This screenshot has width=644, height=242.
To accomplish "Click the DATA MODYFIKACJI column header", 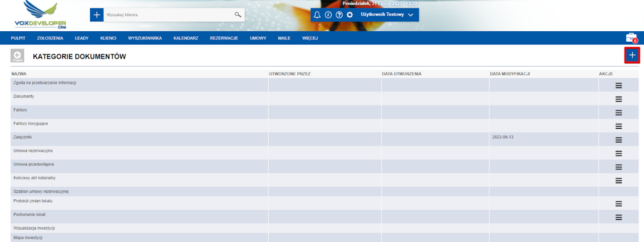I will [x=510, y=73].
